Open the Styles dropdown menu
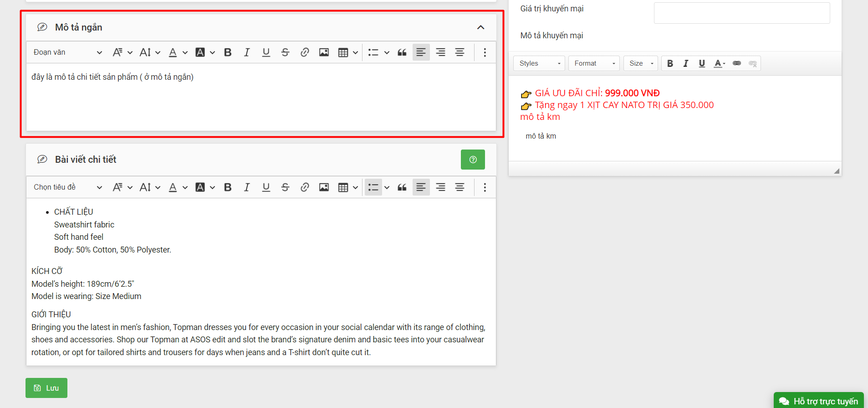868x408 pixels. [x=539, y=63]
